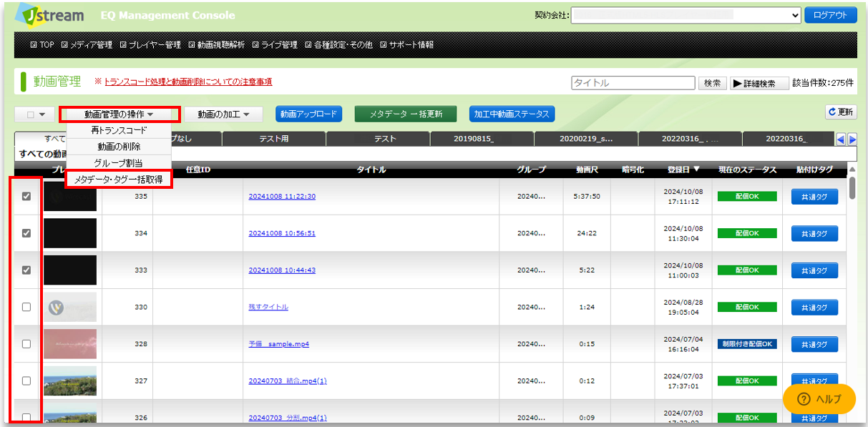Expand the 動画管理の操作 dropdown
The image size is (868, 427).
pyautogui.click(x=119, y=114)
